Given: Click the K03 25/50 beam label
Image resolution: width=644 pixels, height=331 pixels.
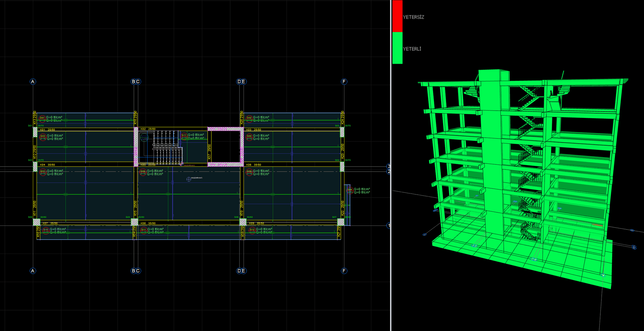Looking at the screenshot, I should point(254,130).
